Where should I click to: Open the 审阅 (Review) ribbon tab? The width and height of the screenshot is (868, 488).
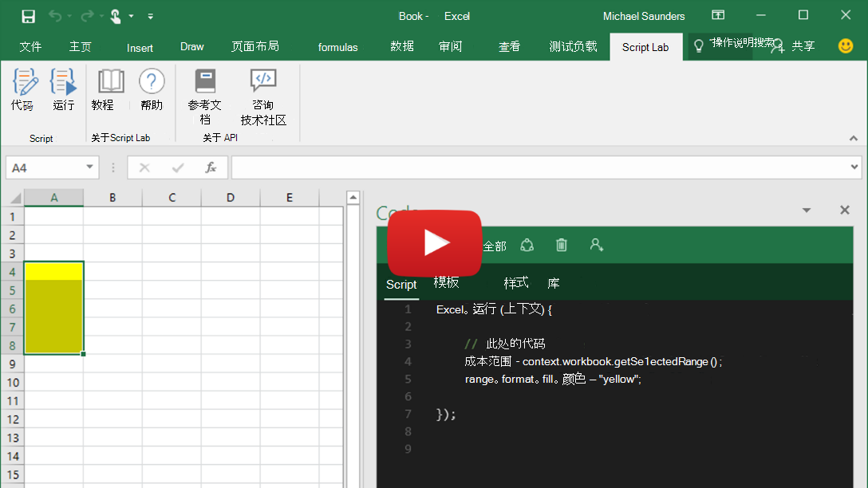pyautogui.click(x=450, y=46)
